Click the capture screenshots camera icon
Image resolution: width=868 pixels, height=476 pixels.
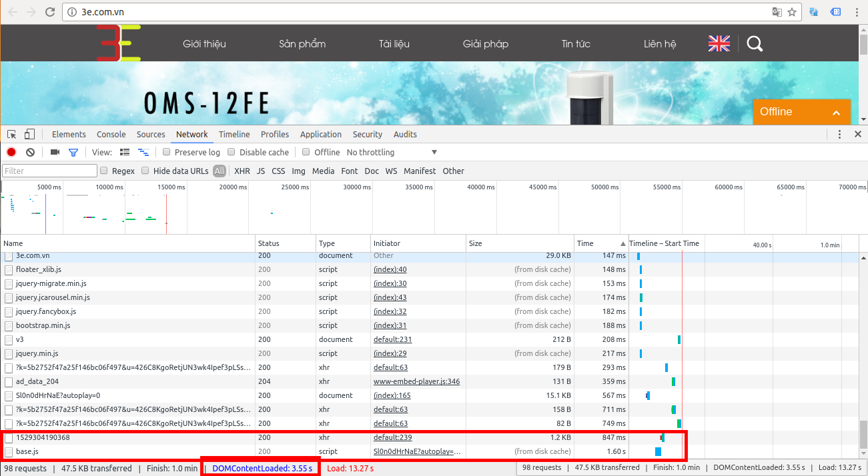55,152
